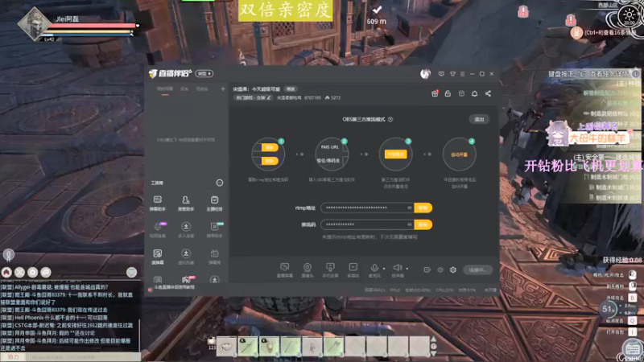The height and width of the screenshot is (362, 644).
Task: Open the settings gear in bottom bar
Action: 453,269
